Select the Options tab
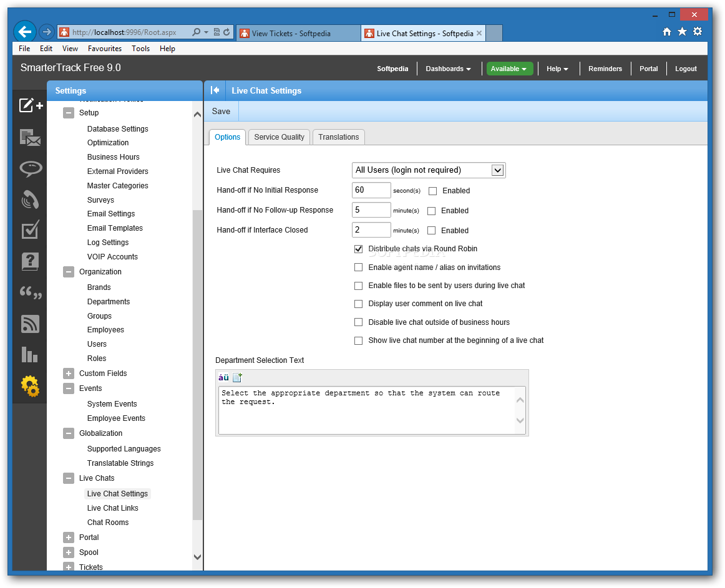Viewport: 725px width, 588px height. tap(228, 137)
